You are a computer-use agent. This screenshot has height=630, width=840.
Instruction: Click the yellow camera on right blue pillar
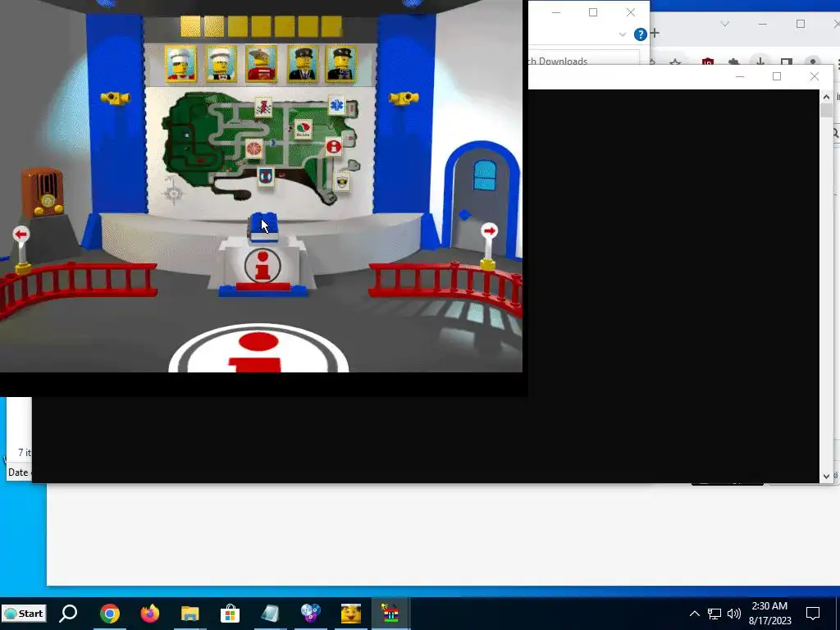tap(404, 98)
